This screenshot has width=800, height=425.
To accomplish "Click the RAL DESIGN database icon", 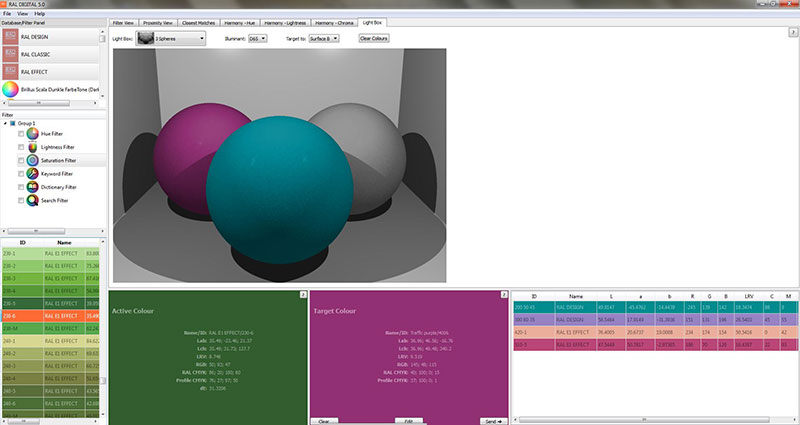I will (x=10, y=37).
